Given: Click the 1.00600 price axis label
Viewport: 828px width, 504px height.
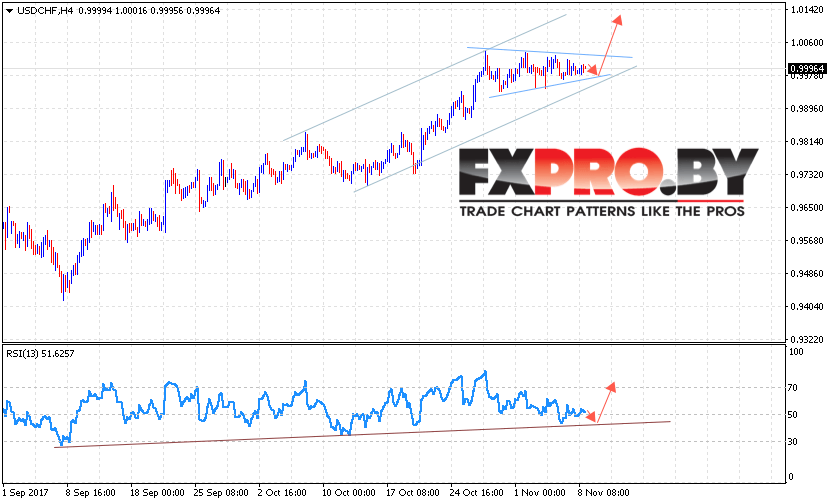Looking at the screenshot, I should click(x=807, y=43).
